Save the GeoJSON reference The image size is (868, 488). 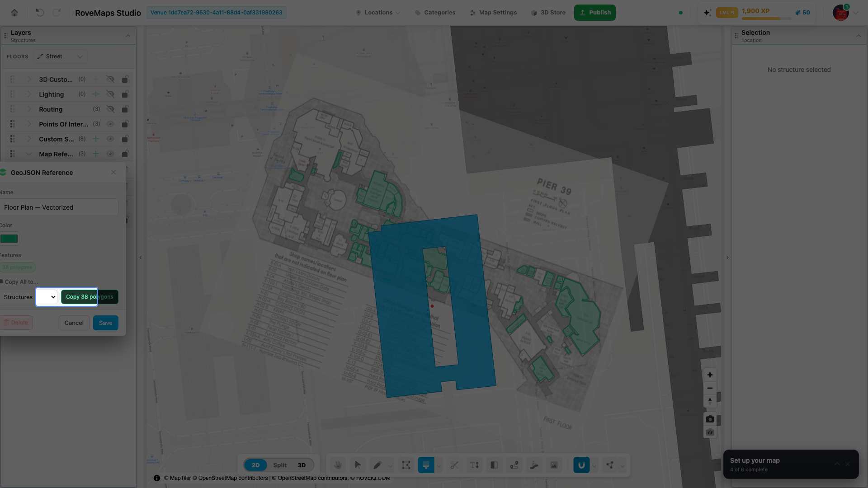coord(105,323)
